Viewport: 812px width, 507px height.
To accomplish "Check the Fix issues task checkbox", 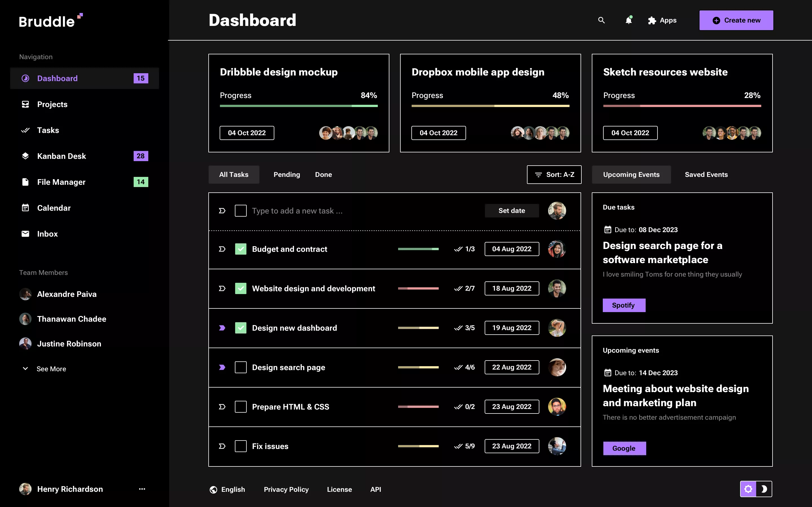I will (x=240, y=446).
